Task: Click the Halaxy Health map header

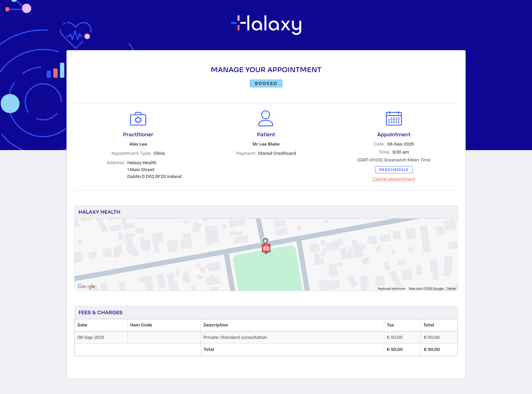Action: click(x=266, y=212)
